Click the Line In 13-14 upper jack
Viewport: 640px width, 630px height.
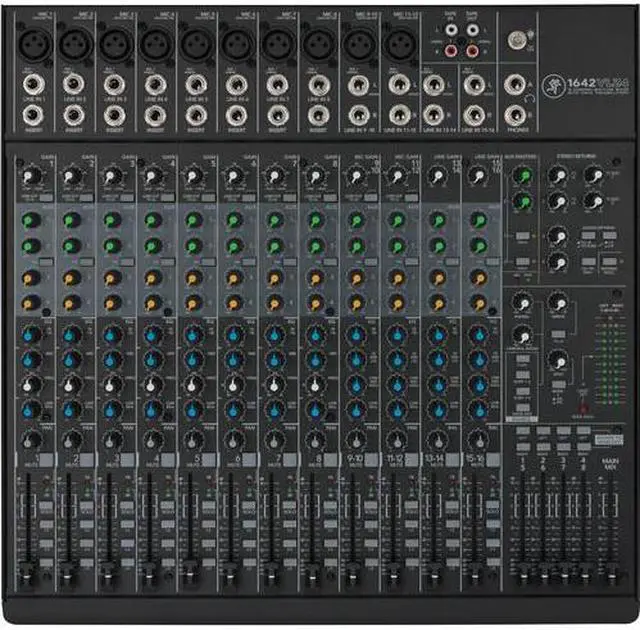click(434, 85)
